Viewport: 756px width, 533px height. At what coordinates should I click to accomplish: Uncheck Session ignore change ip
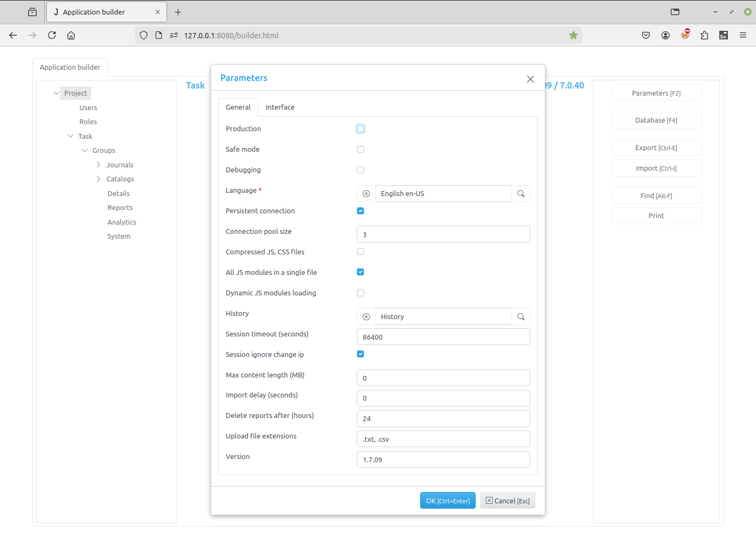pos(360,354)
